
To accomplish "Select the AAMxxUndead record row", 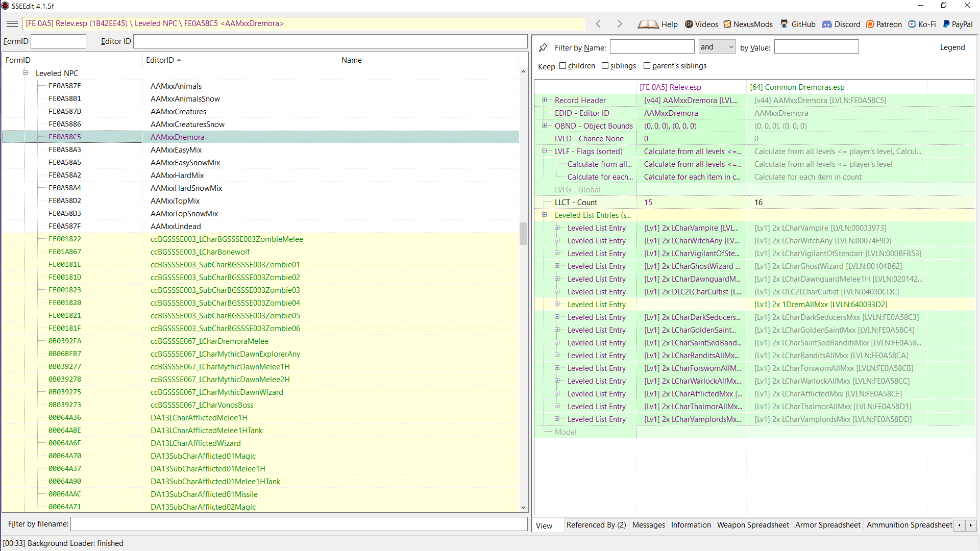I will [261, 226].
